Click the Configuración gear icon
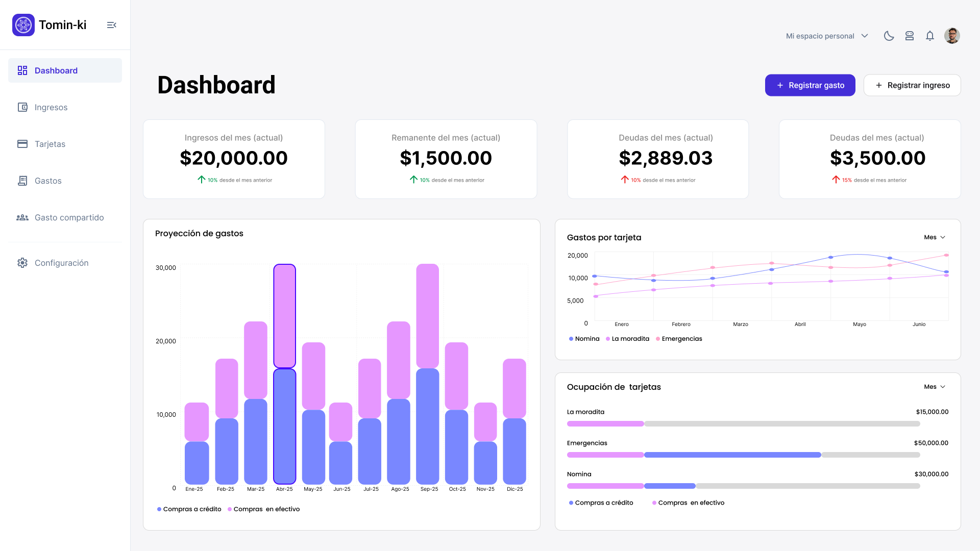 click(22, 263)
